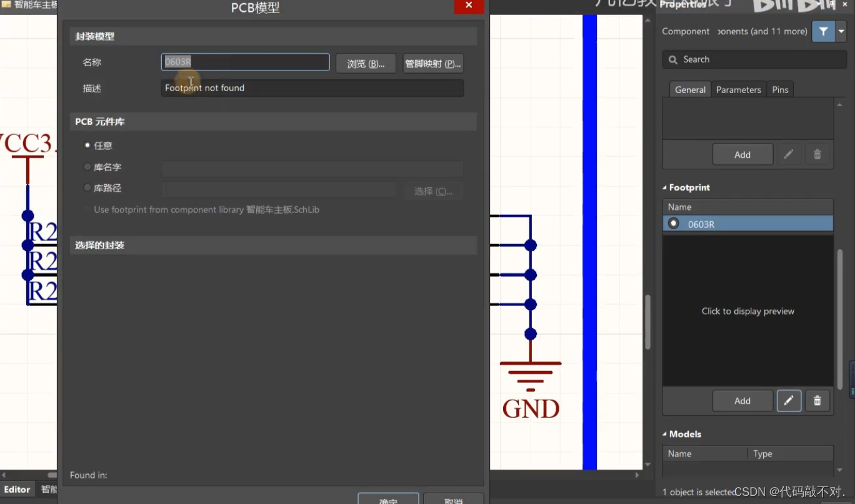Click the Component label in Properties

pos(686,31)
